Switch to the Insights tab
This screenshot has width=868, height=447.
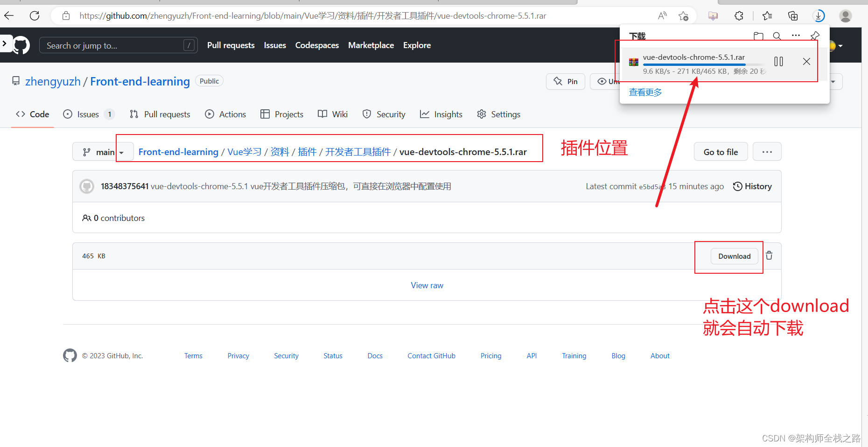click(441, 114)
